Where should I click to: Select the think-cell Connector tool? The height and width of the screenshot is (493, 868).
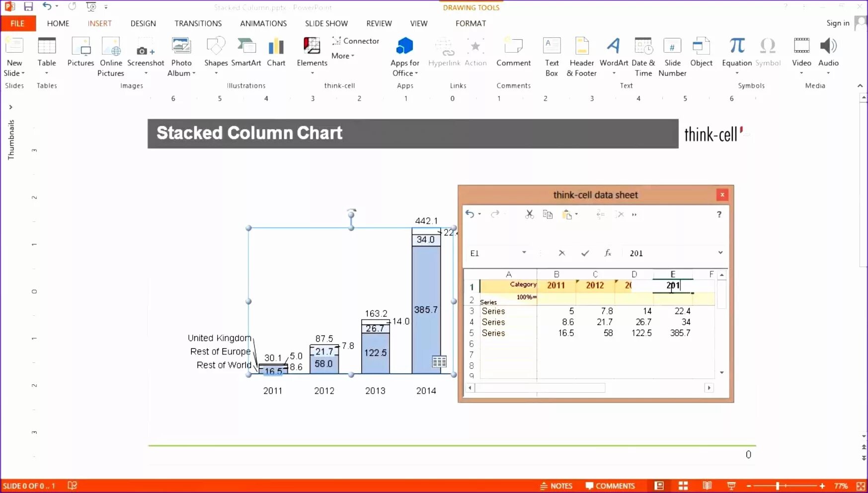[356, 41]
